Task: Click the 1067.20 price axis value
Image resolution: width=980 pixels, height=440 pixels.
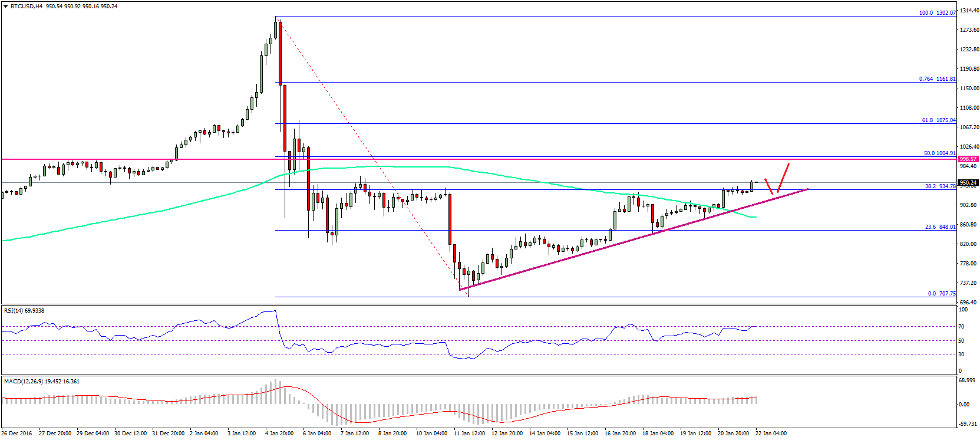Action: pyautogui.click(x=969, y=127)
